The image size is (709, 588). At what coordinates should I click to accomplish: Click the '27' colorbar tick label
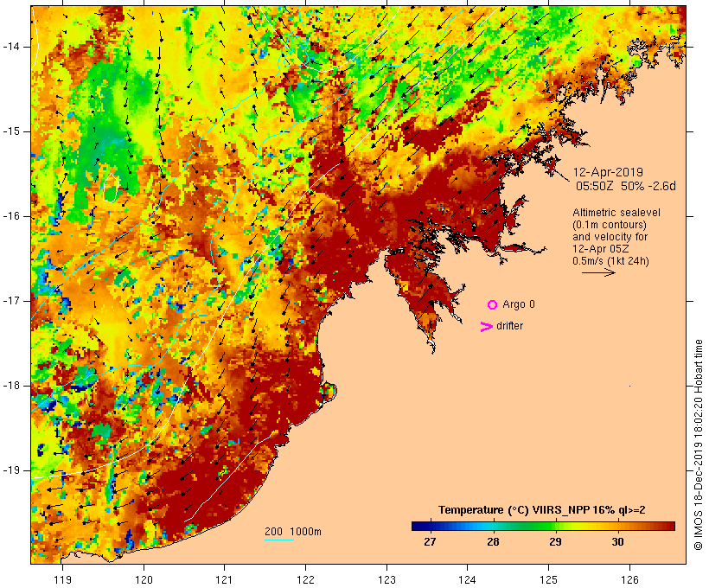click(x=430, y=541)
